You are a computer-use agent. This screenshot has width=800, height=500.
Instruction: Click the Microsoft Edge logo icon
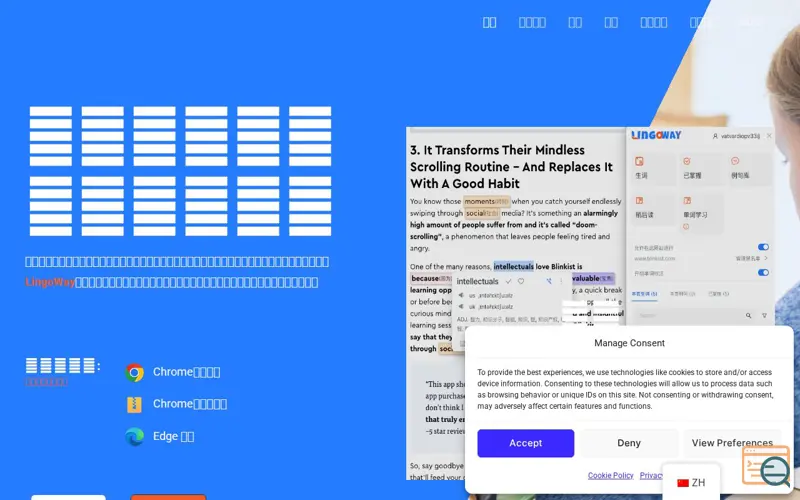135,437
